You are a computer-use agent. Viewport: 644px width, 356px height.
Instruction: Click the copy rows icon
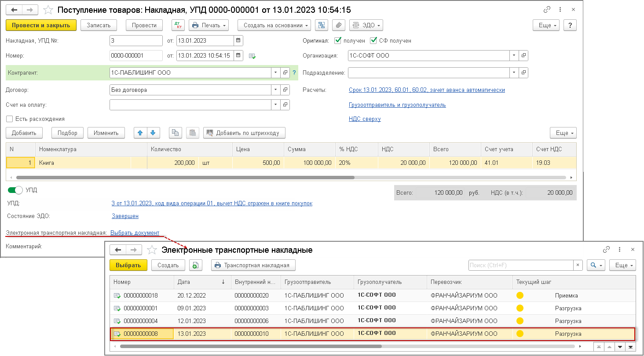tap(175, 133)
